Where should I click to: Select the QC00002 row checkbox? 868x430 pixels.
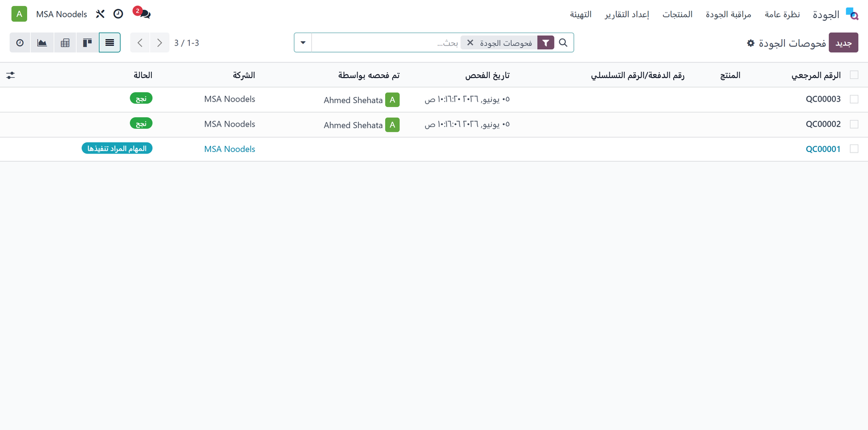pos(854,124)
